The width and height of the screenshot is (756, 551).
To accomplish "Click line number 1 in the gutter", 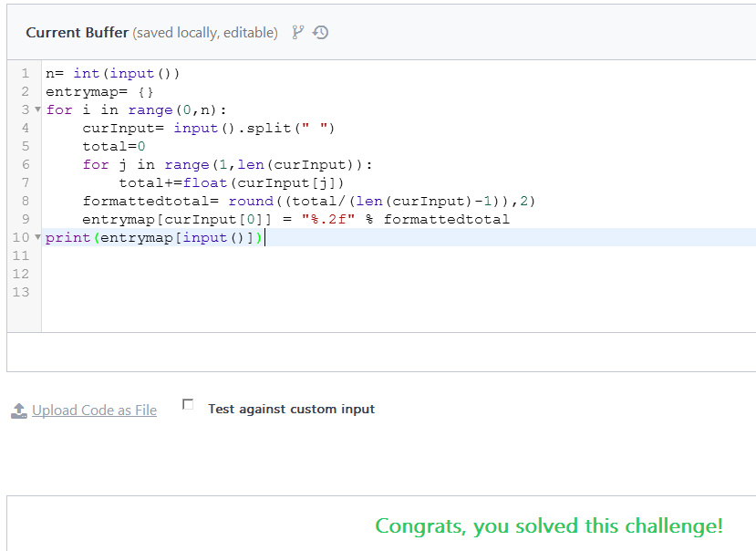I will point(25,73).
